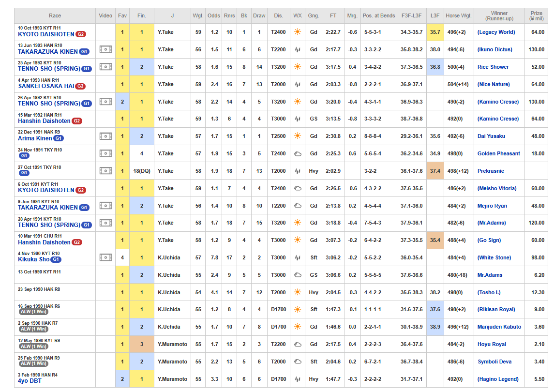The width and height of the screenshot is (554, 392).
Task: Open winner Rice Shower horse link
Action: click(x=493, y=67)
